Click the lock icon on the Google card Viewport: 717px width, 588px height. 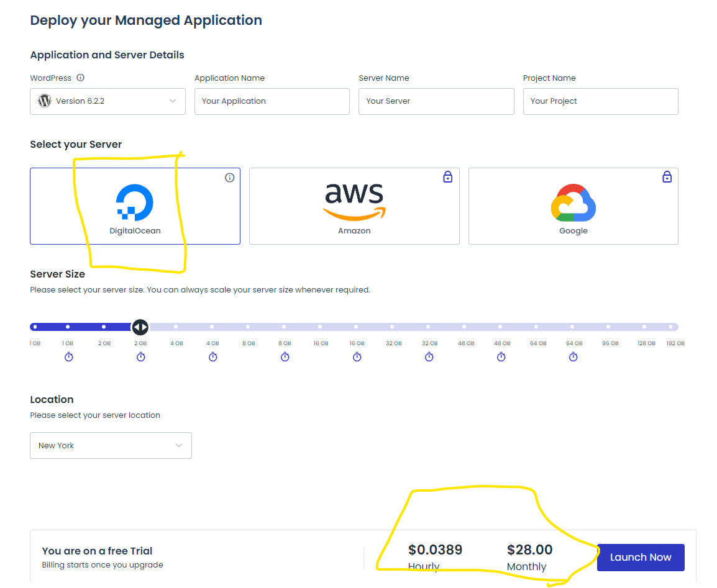[667, 177]
